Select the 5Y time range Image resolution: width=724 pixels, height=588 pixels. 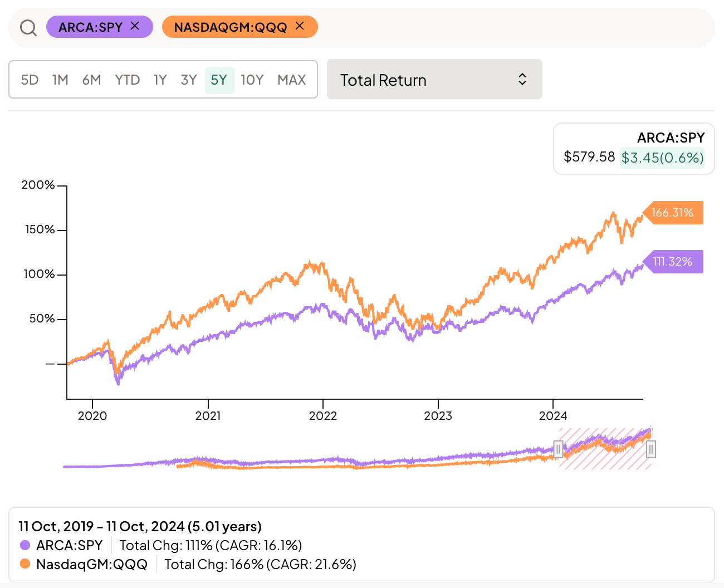219,80
